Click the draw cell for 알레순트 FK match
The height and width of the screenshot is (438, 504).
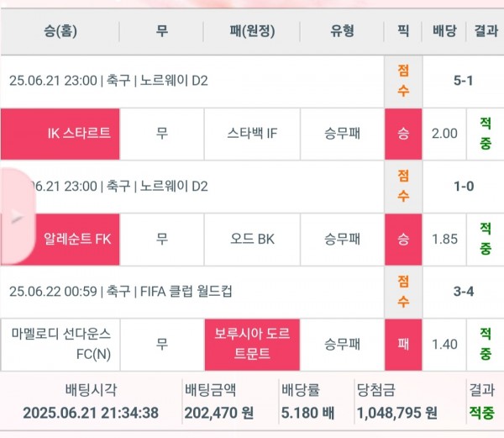coord(161,239)
